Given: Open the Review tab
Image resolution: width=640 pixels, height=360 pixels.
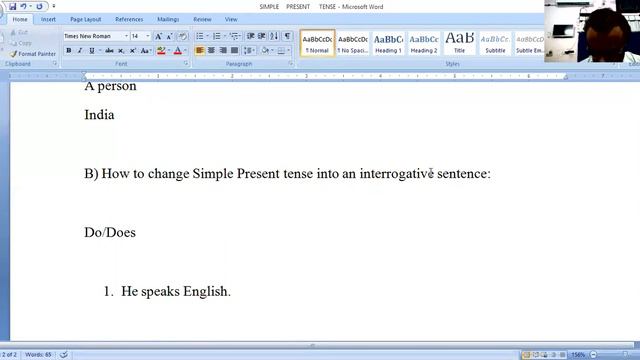Looking at the screenshot, I should 202,19.
